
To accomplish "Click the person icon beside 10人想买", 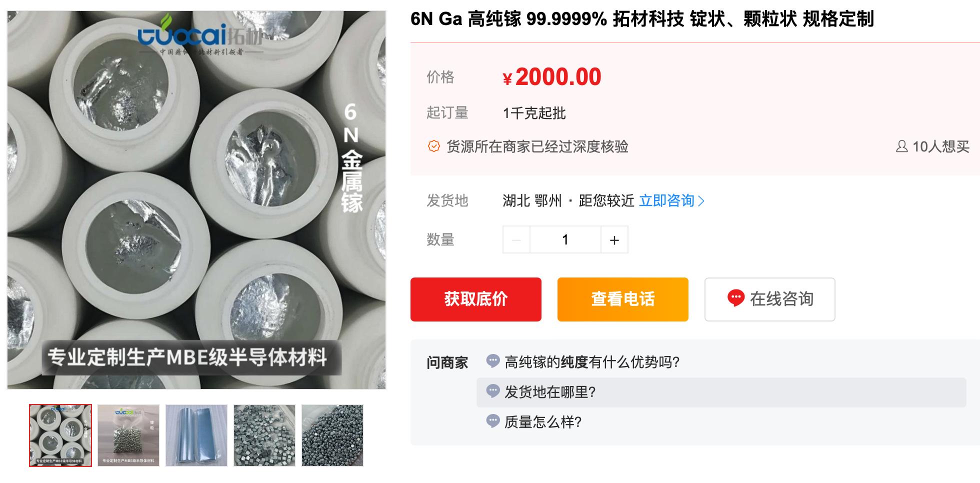I will click(902, 146).
